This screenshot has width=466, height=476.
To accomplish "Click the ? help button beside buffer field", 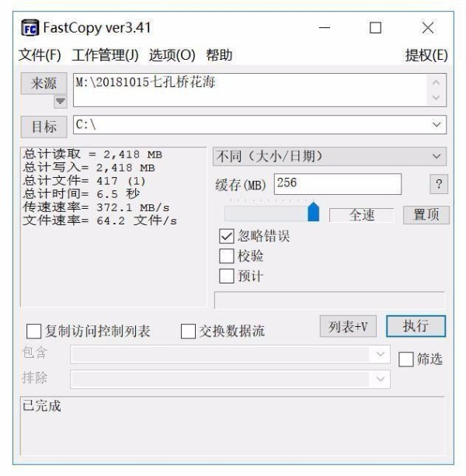I will [x=439, y=184].
